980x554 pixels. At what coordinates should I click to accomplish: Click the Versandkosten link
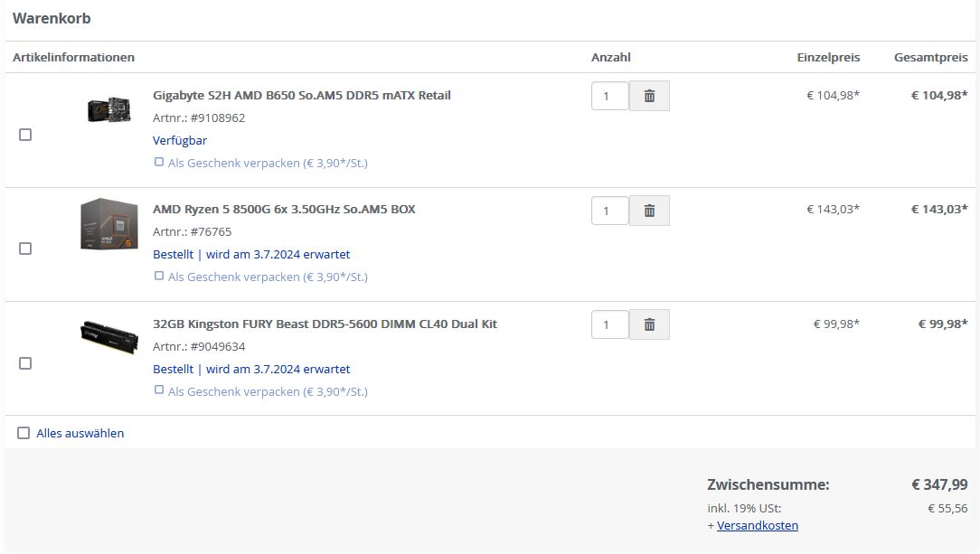(x=758, y=525)
